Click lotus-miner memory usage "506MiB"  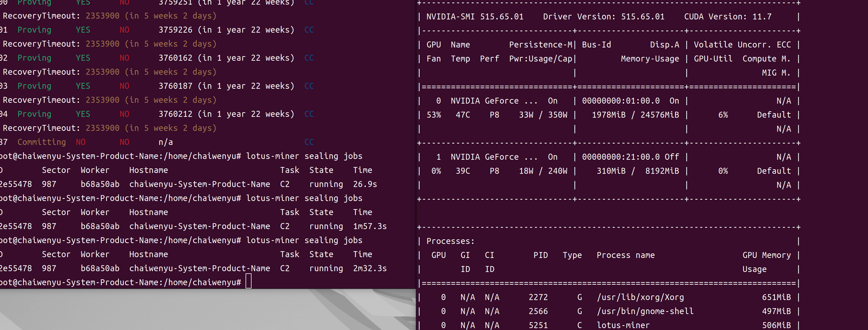(x=776, y=325)
